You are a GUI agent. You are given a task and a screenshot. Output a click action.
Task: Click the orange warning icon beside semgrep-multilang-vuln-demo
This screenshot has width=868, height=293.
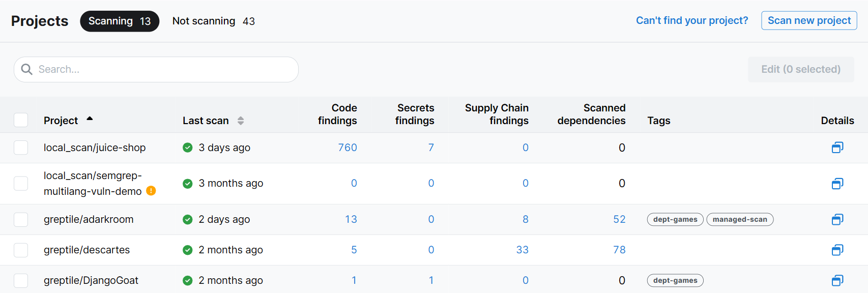pyautogui.click(x=151, y=191)
